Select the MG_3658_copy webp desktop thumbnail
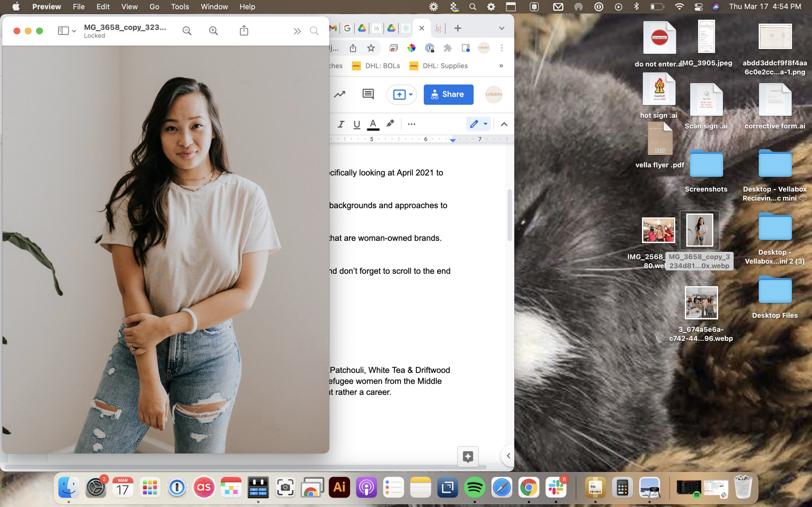The image size is (812, 507). point(700,230)
